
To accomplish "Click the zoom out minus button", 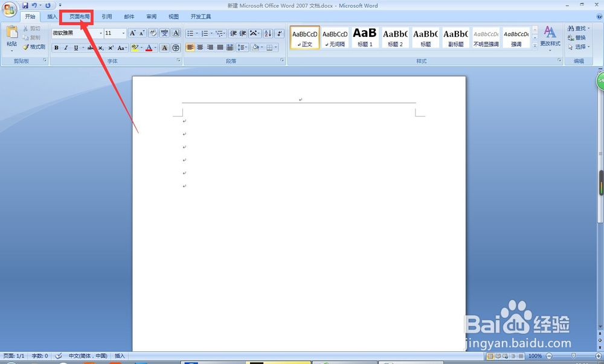I will tap(549, 356).
